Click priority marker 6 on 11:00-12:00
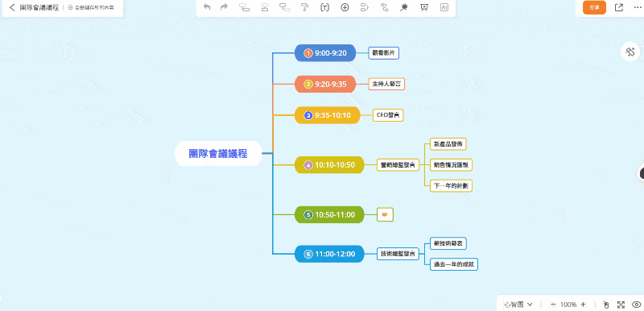644x311 pixels. (308, 255)
